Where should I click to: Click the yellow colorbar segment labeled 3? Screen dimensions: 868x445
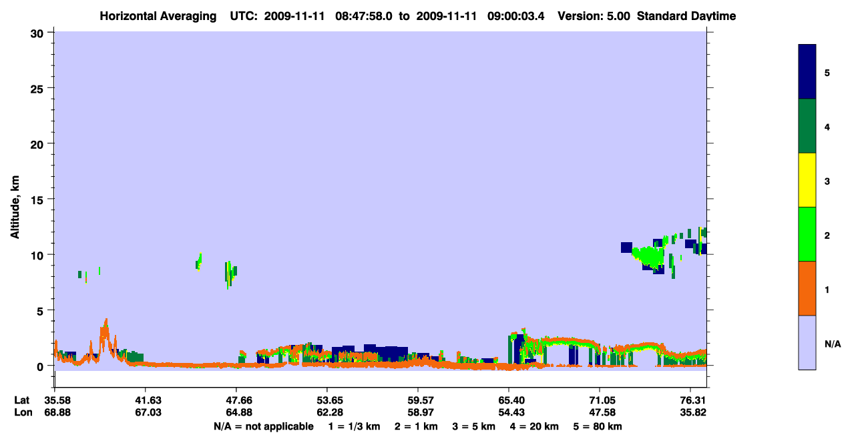coord(807,180)
